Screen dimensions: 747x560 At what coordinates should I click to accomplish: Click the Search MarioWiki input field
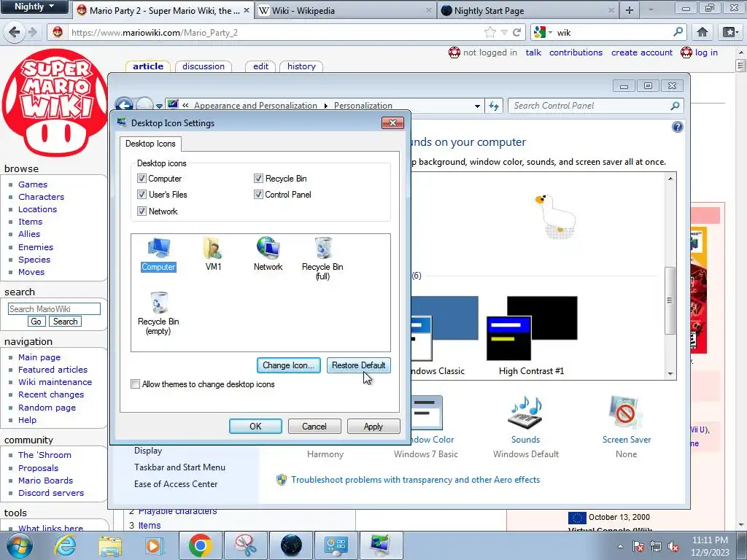(54, 308)
